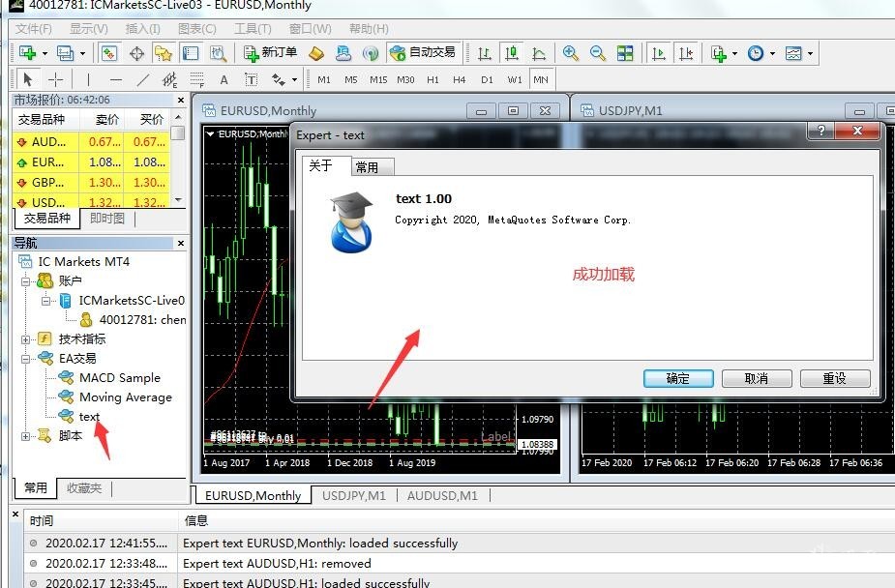The image size is (895, 588).
Task: Select the cursor arrow tool
Action: pos(27,79)
